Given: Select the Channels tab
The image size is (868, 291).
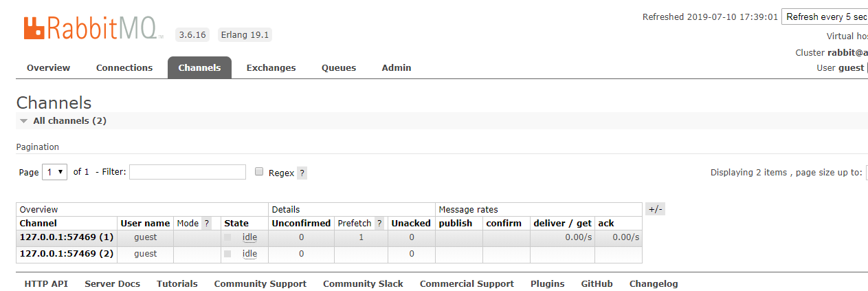Looking at the screenshot, I should pyautogui.click(x=199, y=67).
